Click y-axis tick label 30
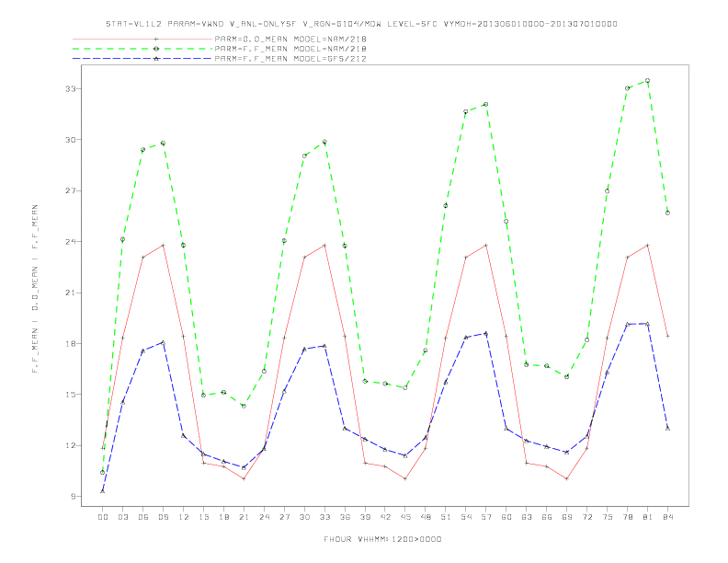This screenshot has height=563, width=728. click(71, 140)
